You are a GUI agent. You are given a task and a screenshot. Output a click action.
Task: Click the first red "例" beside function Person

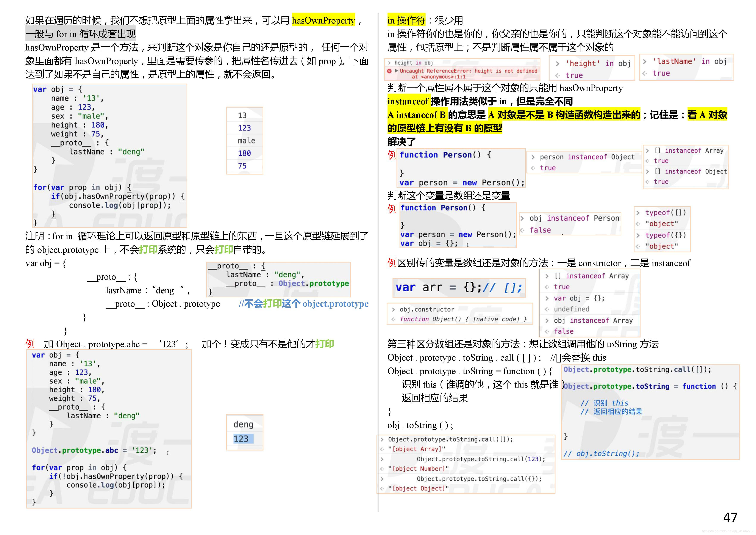click(392, 155)
